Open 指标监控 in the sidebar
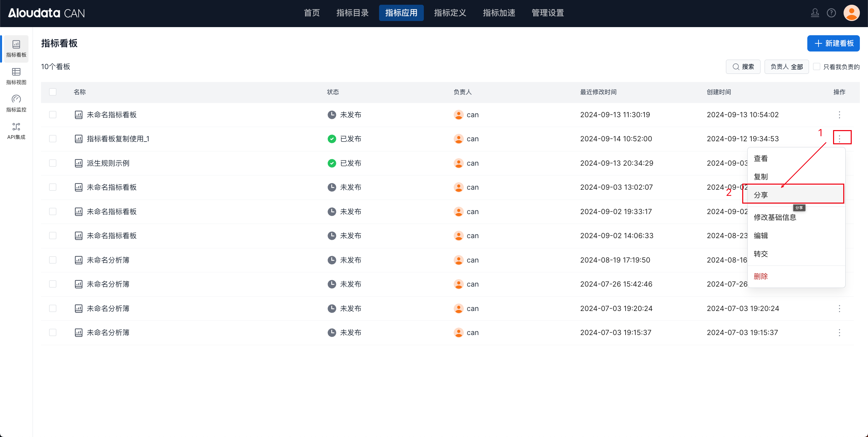This screenshot has width=868, height=437. (x=16, y=103)
